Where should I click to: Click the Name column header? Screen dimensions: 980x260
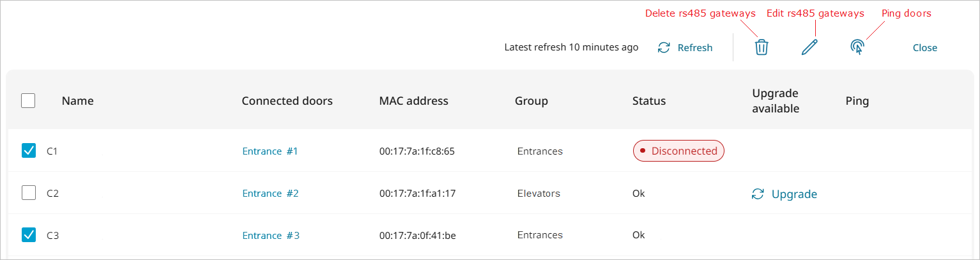pos(77,101)
